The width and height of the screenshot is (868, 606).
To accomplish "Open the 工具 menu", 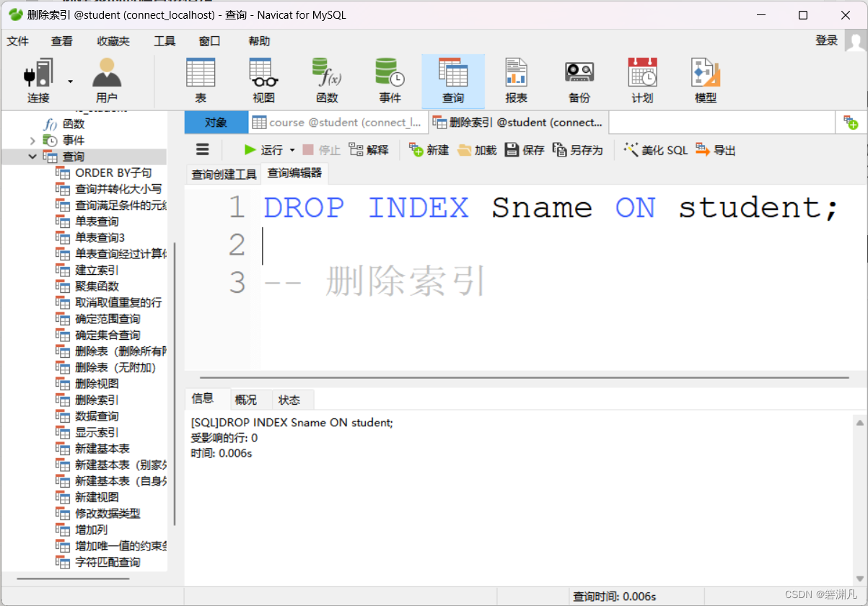I will click(165, 41).
